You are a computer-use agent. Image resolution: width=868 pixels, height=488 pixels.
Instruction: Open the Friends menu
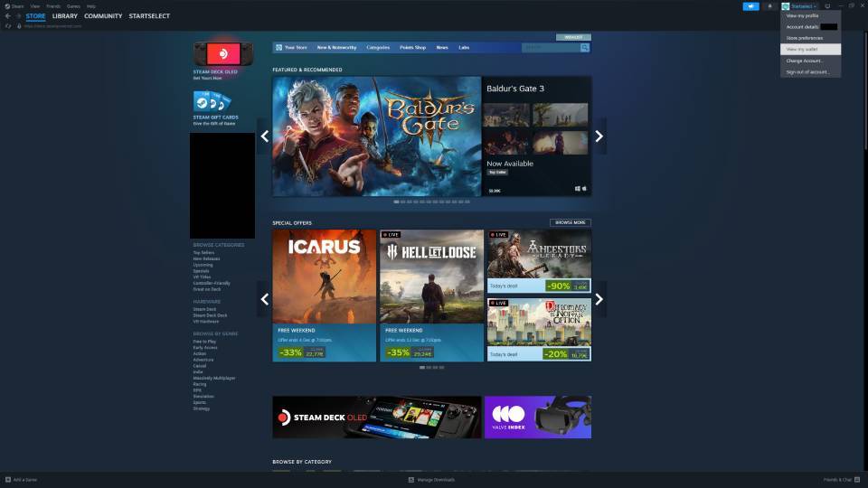53,6
